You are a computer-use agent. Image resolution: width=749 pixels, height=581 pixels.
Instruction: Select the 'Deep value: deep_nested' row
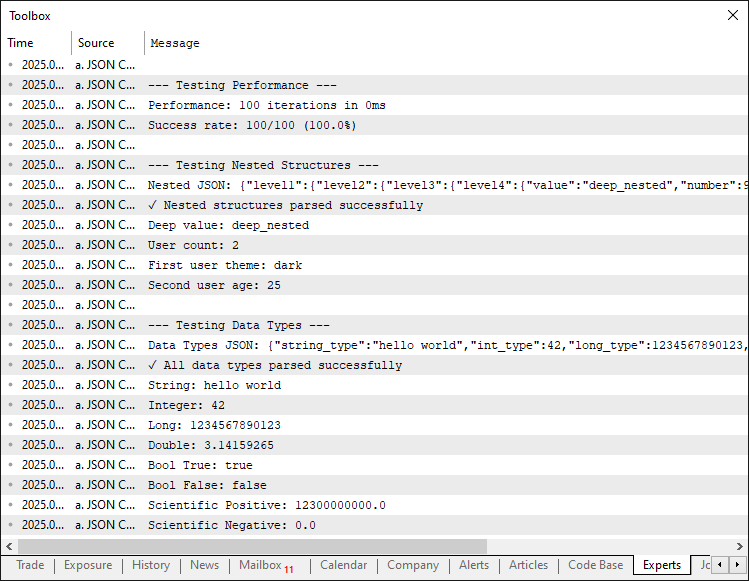tap(374, 225)
